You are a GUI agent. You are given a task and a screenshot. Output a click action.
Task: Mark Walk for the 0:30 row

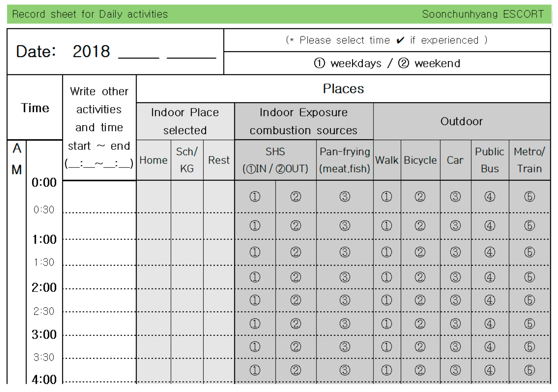[386, 225]
